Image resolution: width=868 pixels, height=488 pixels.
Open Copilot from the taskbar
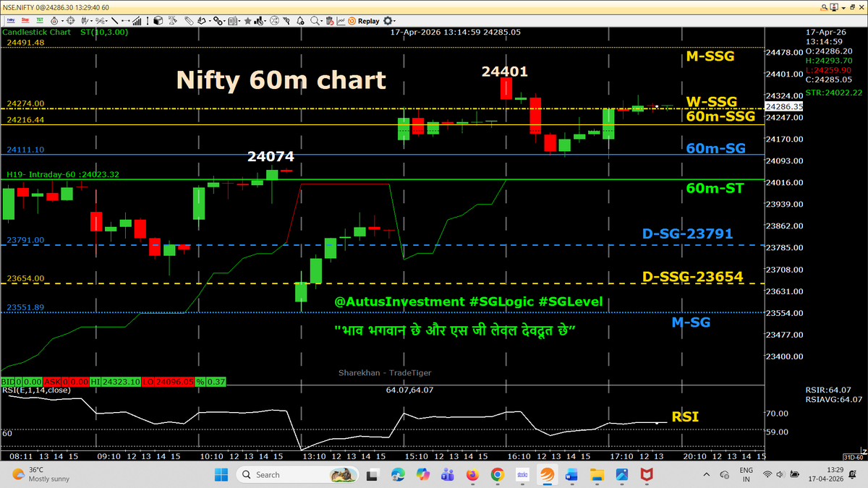(x=422, y=474)
